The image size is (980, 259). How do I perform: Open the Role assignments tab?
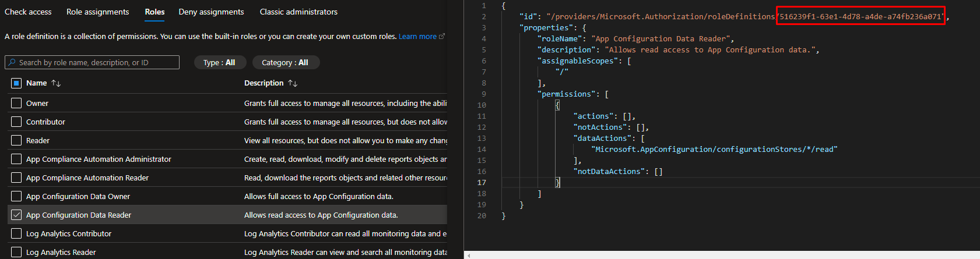tap(97, 12)
